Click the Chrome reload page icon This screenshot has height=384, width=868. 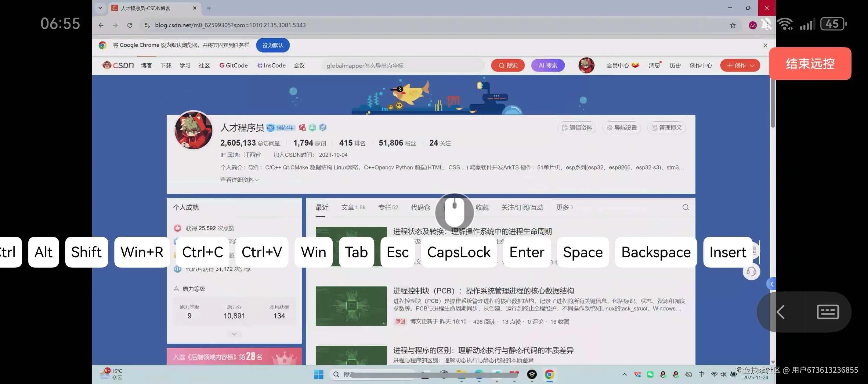pos(130,25)
